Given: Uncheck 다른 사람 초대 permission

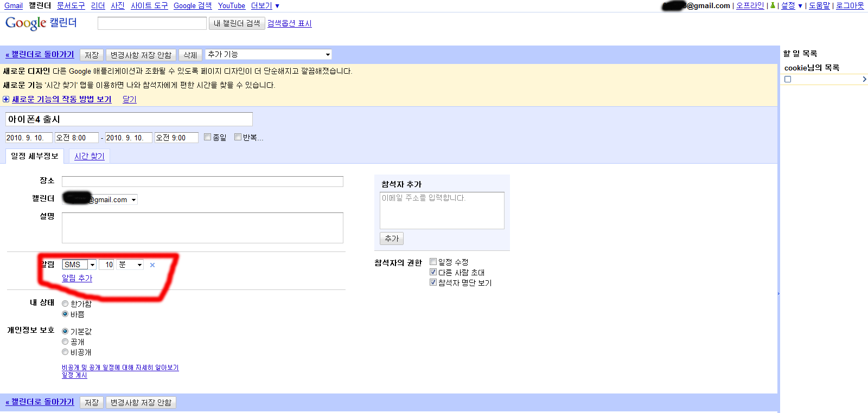Looking at the screenshot, I should 433,272.
